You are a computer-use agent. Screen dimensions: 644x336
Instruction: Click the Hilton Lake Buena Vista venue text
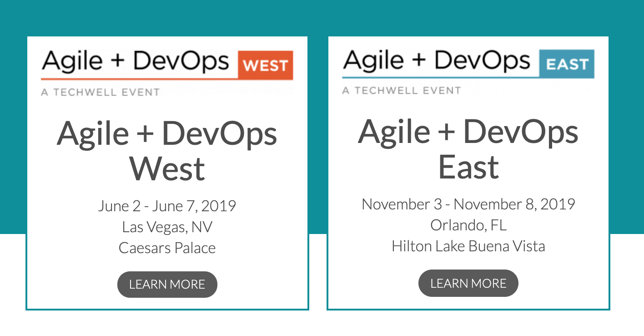pos(468,246)
